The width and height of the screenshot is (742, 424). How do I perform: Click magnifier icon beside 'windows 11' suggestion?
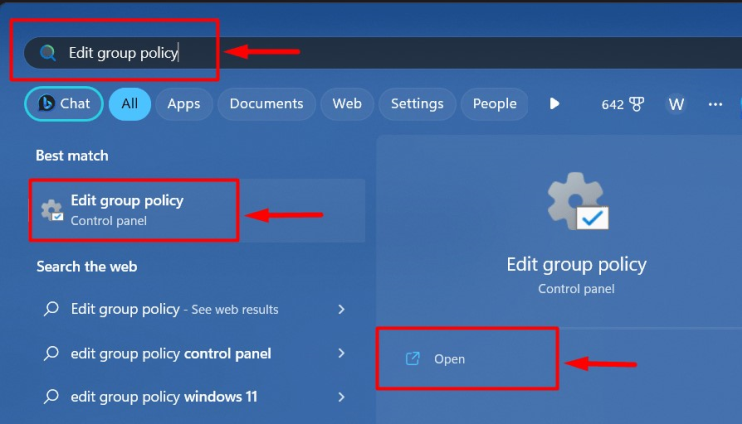coord(51,397)
